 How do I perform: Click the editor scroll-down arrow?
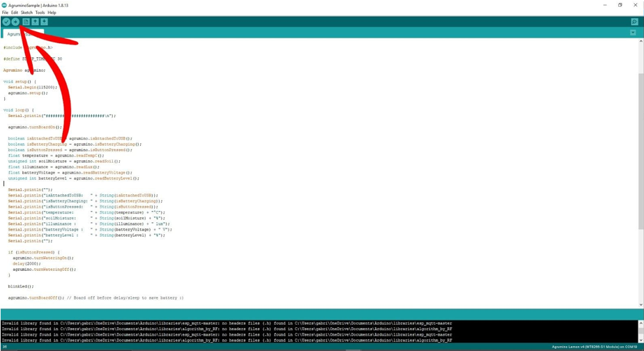tap(641, 304)
